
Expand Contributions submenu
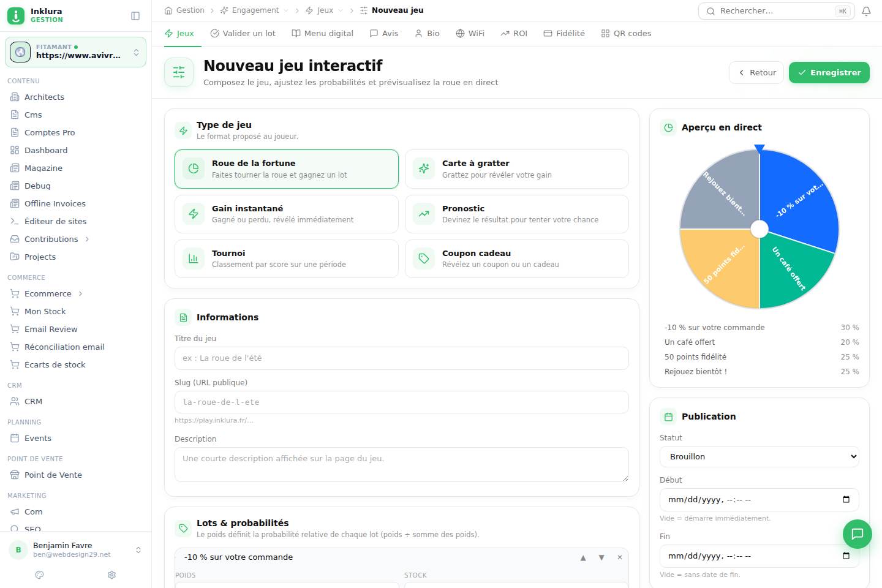pos(87,239)
